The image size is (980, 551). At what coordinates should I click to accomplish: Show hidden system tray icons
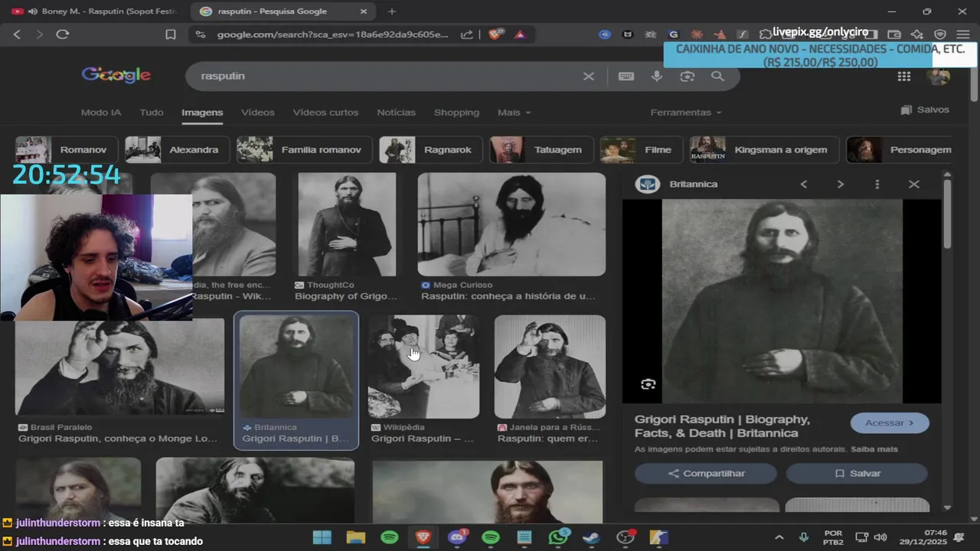point(779,537)
